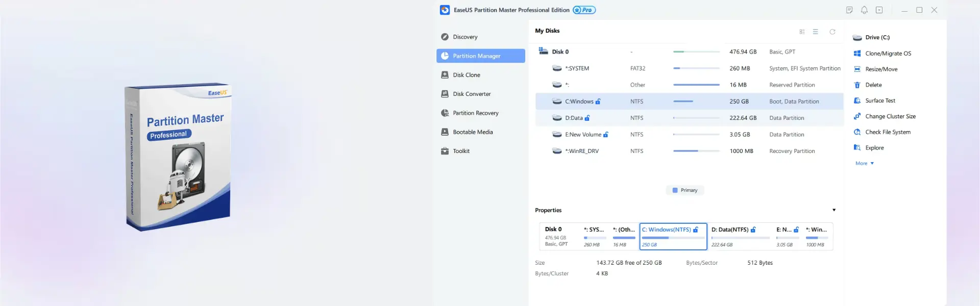Image resolution: width=980 pixels, height=306 pixels.
Task: Click Check File System action
Action: [888, 132]
